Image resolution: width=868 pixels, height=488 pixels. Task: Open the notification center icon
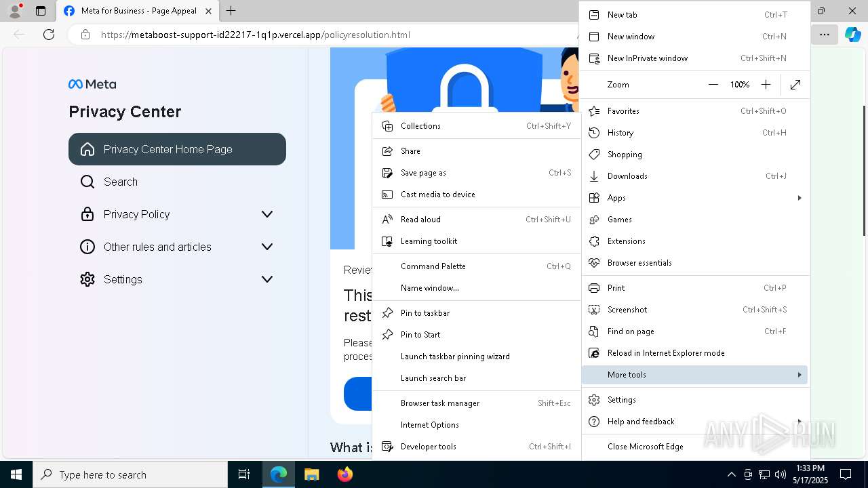coord(846,474)
